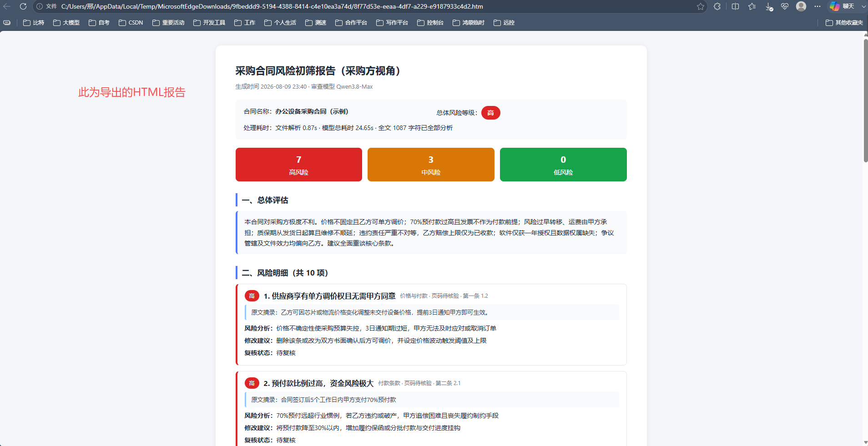The height and width of the screenshot is (446, 868).
Task: Open the 写作平台 bookmark folder
Action: coord(392,22)
